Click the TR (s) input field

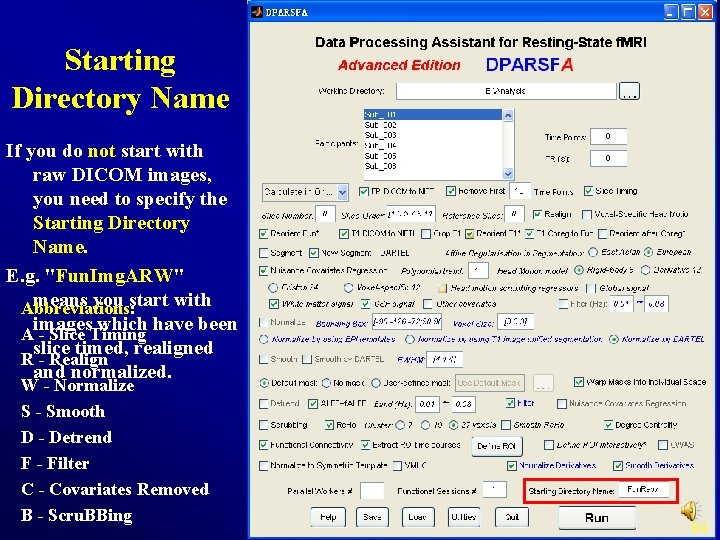(608, 158)
